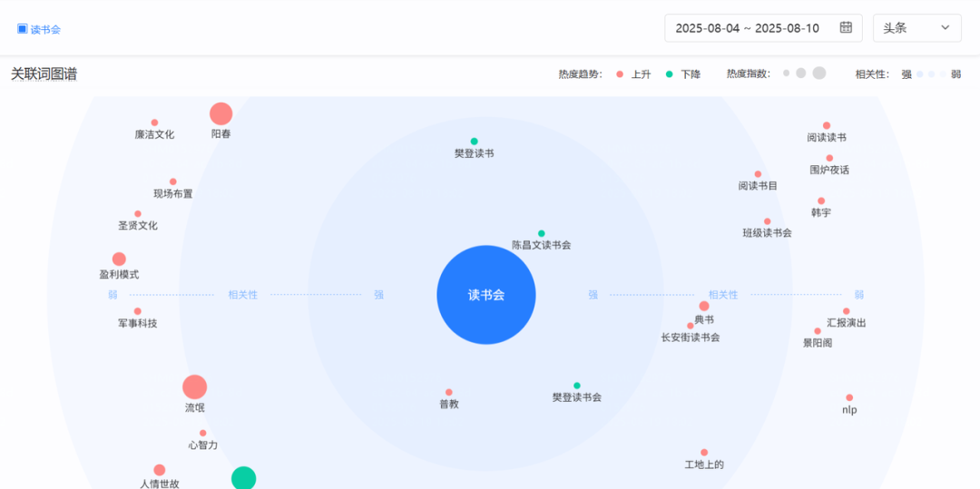Click the calendar icon in date range field
Viewport: 980px width, 489px height.
tap(846, 27)
